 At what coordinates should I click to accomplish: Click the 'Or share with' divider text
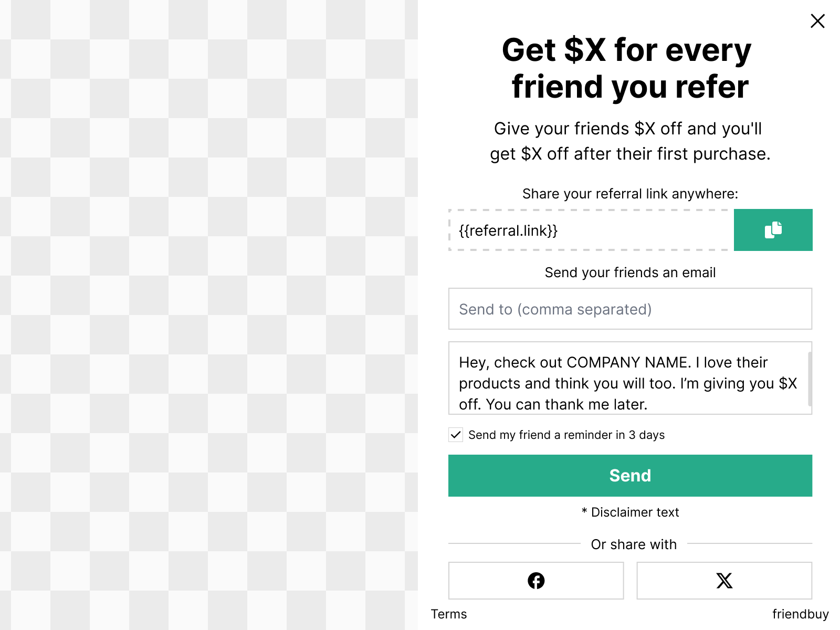(x=634, y=544)
